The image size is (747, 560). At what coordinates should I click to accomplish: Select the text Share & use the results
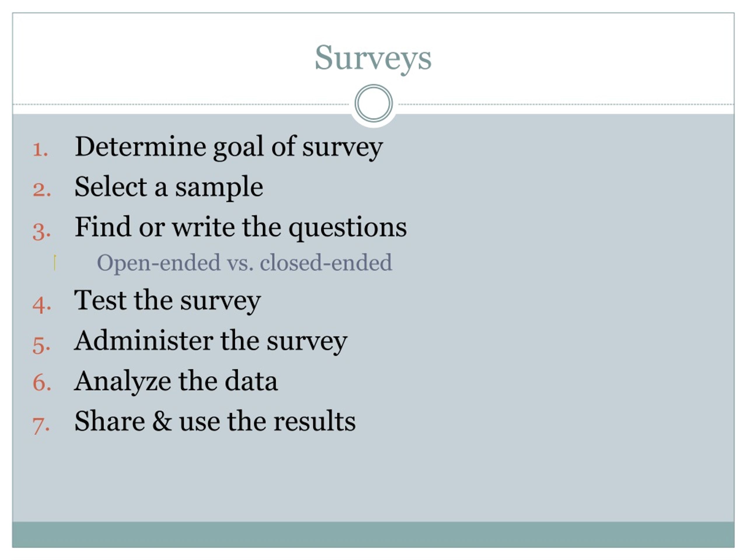(x=215, y=421)
